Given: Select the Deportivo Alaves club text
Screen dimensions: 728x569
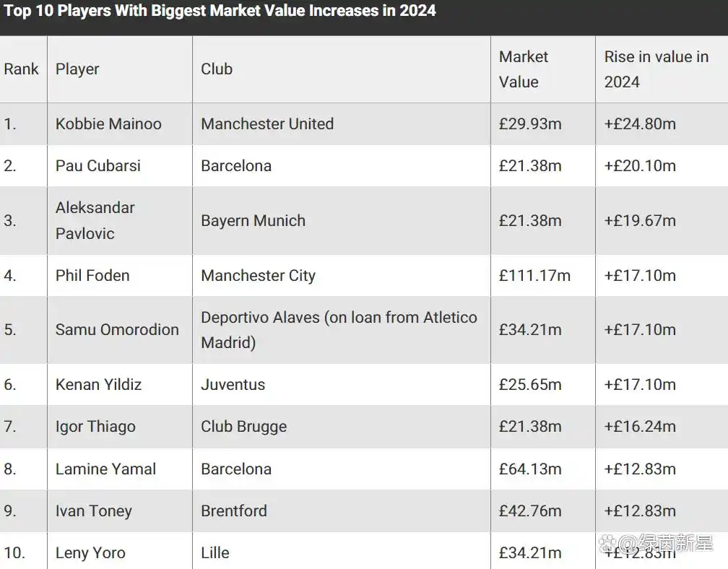Looking at the screenshot, I should (339, 330).
